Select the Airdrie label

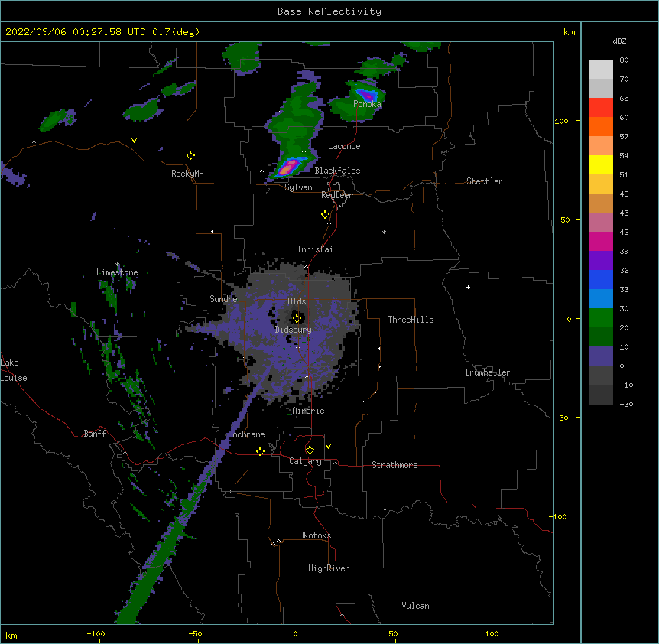[309, 411]
